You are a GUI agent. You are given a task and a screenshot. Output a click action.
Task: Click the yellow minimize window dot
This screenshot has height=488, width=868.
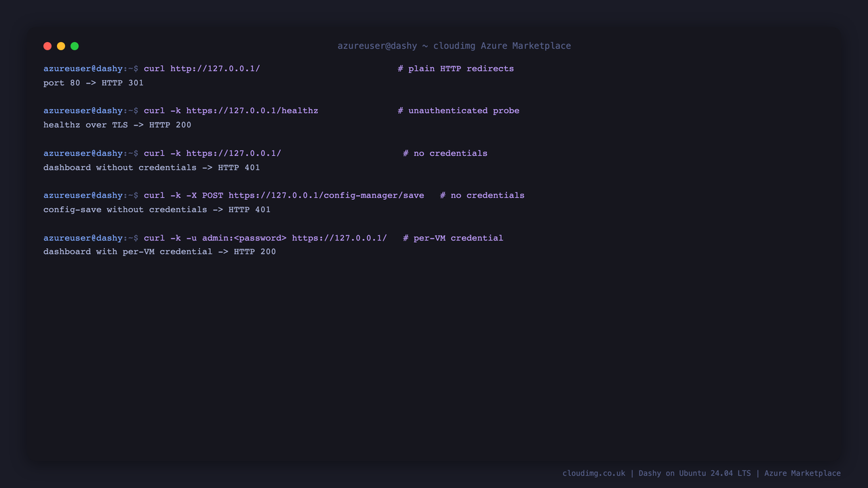coord(61,46)
